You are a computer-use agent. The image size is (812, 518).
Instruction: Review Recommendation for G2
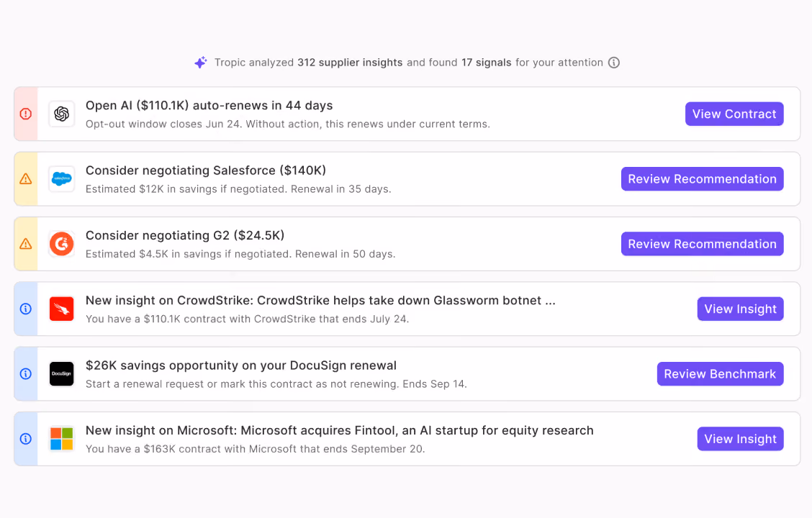702,244
